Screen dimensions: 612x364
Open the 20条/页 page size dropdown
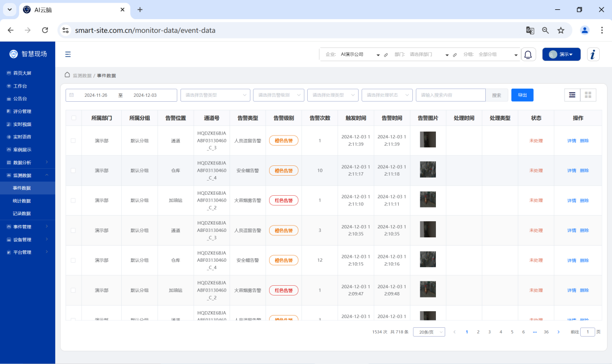pos(429,332)
